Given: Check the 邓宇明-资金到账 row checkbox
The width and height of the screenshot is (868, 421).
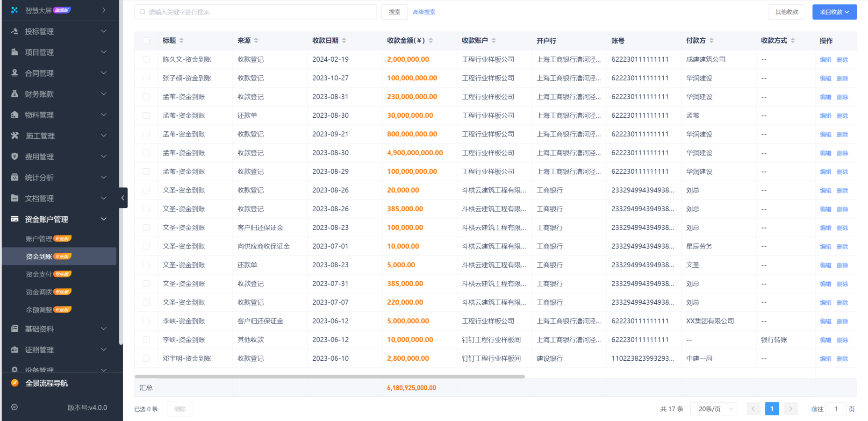Looking at the screenshot, I should (x=146, y=358).
